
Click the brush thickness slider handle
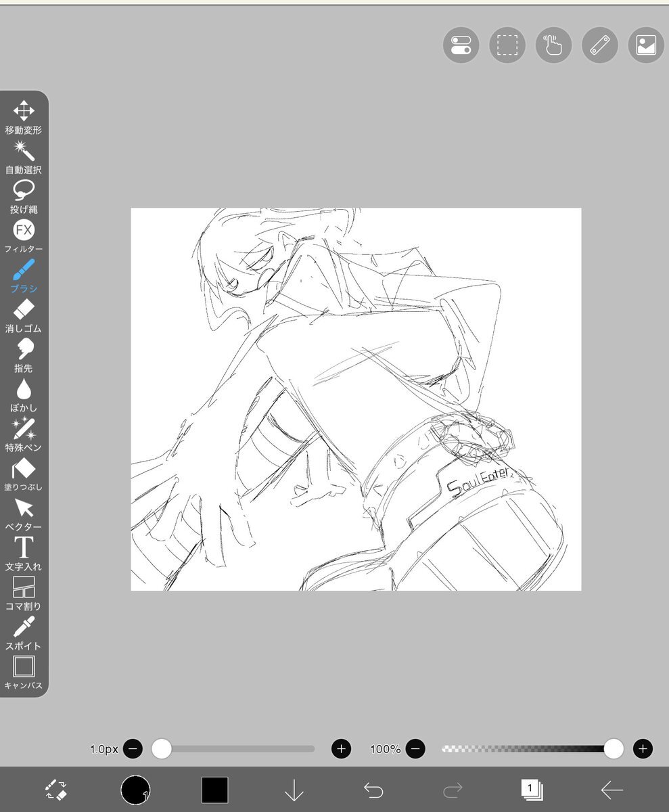pos(161,748)
